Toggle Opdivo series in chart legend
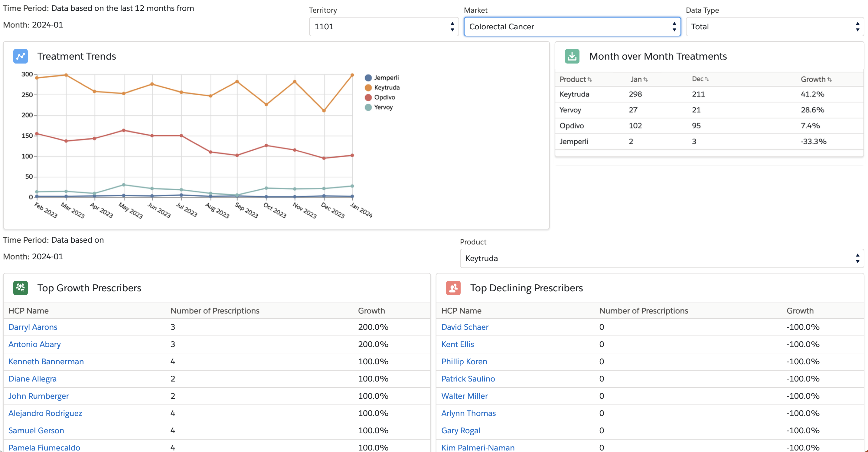 tap(384, 97)
